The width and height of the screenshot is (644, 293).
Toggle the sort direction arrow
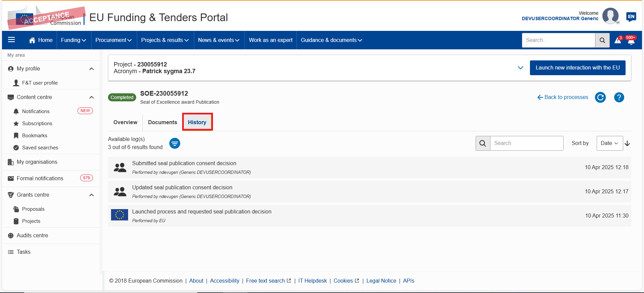click(x=628, y=143)
